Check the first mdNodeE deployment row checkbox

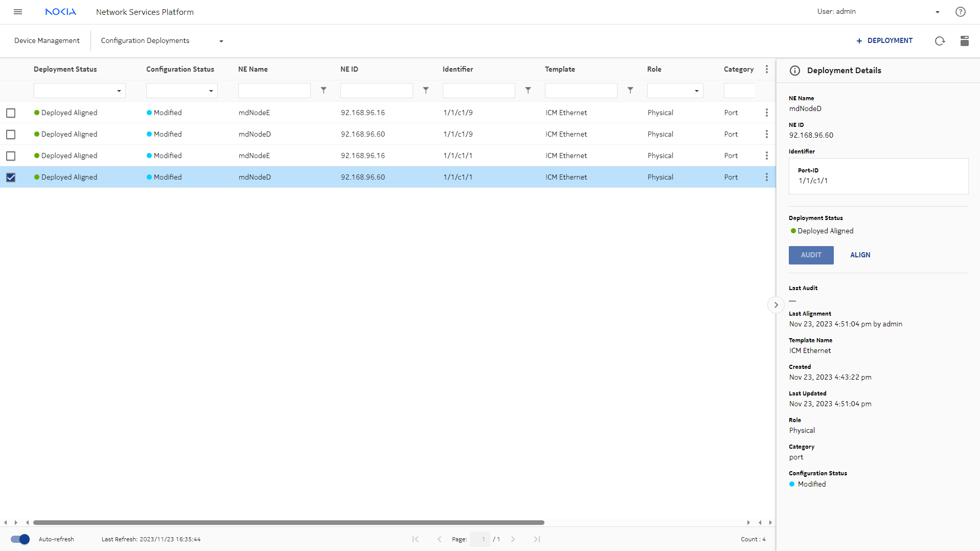pos(11,113)
